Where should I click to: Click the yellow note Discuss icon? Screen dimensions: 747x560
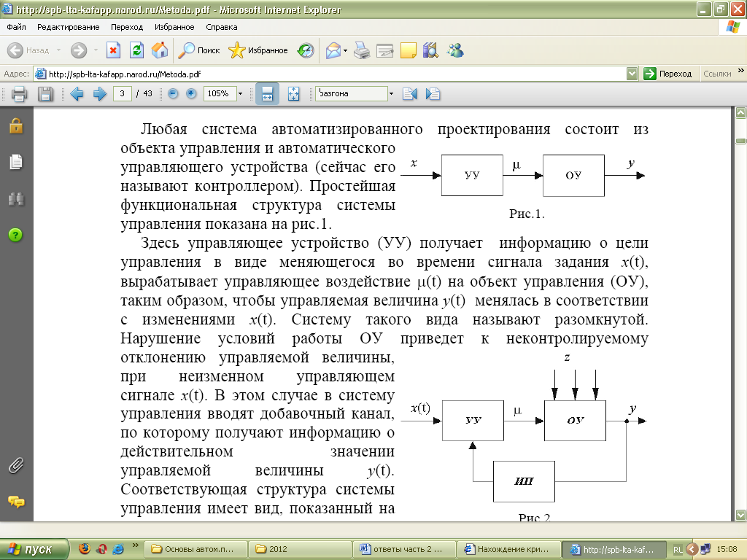(x=409, y=50)
